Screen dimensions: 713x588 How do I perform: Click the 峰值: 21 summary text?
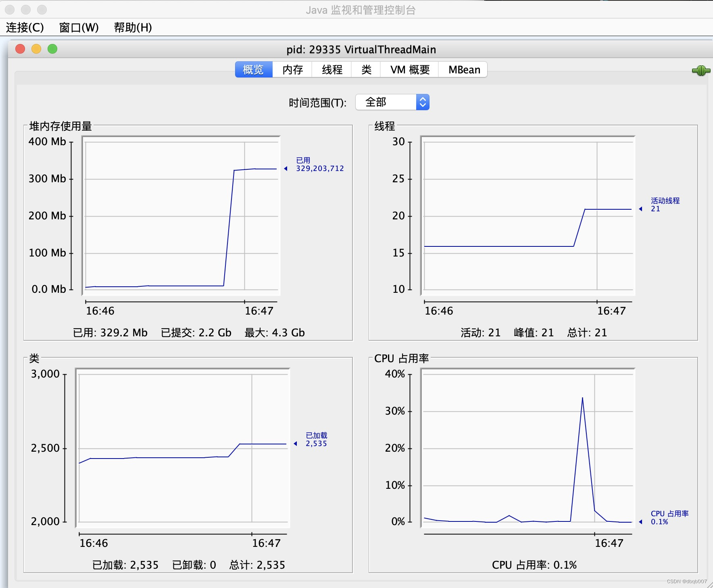tap(534, 333)
